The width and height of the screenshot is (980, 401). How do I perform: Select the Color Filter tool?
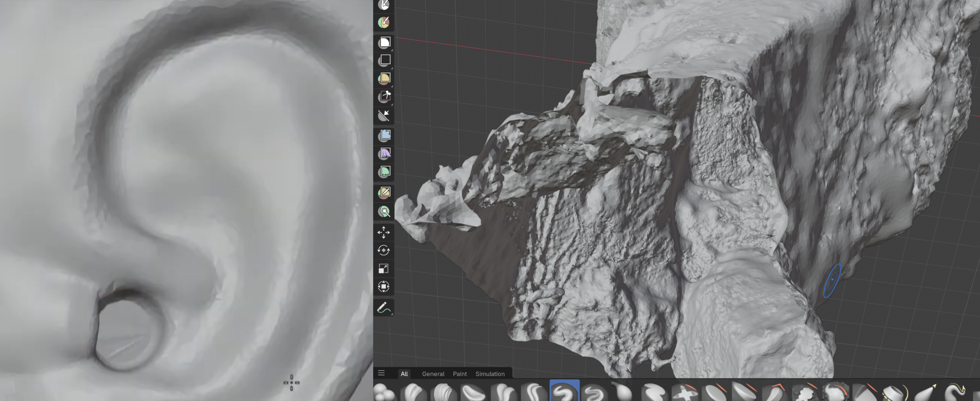[x=384, y=172]
